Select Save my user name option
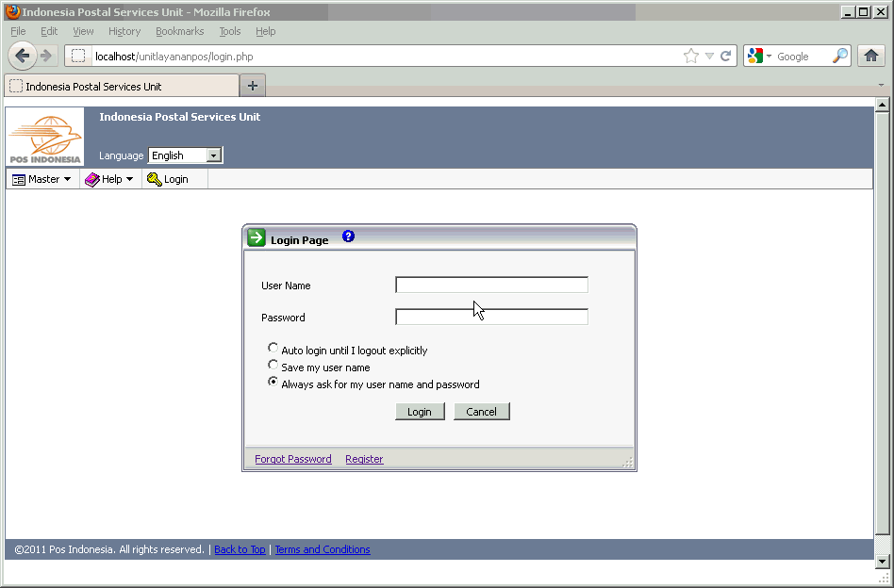Screen dimensions: 894x588 [273, 365]
